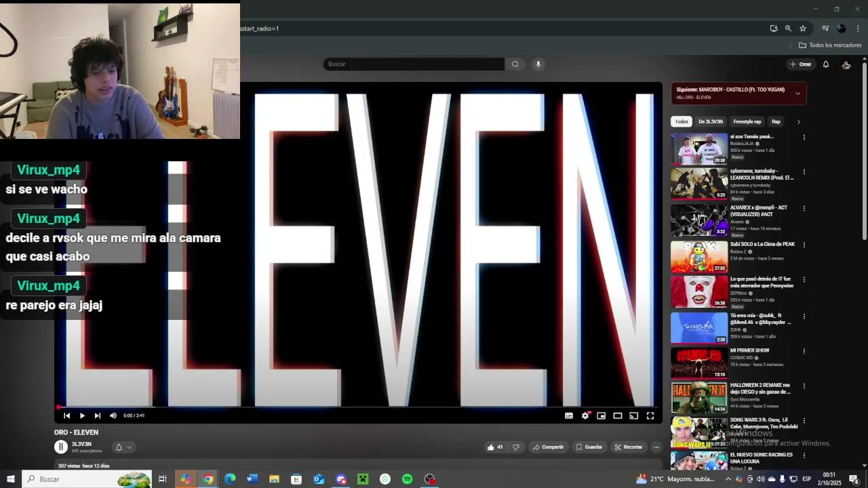Click the YouTube search magnifier button
Image resolution: width=868 pixels, height=488 pixels.
(x=515, y=64)
